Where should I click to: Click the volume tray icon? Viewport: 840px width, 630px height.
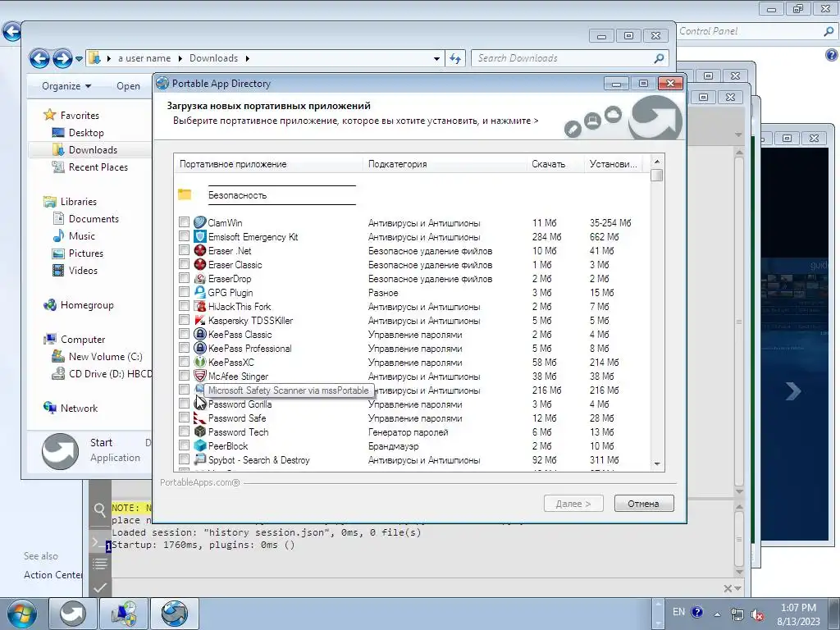tap(757, 615)
